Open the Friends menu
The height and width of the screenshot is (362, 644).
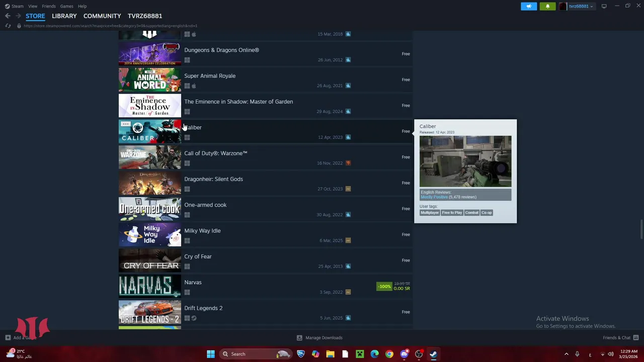[x=49, y=6]
